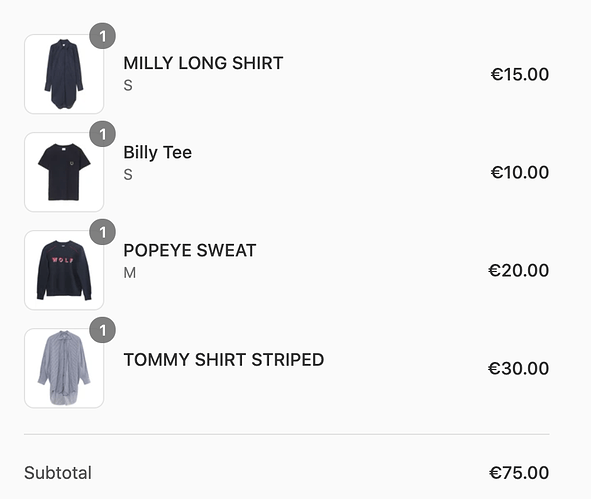Click the size S label under Billy Tee
591x499 pixels.
click(128, 175)
